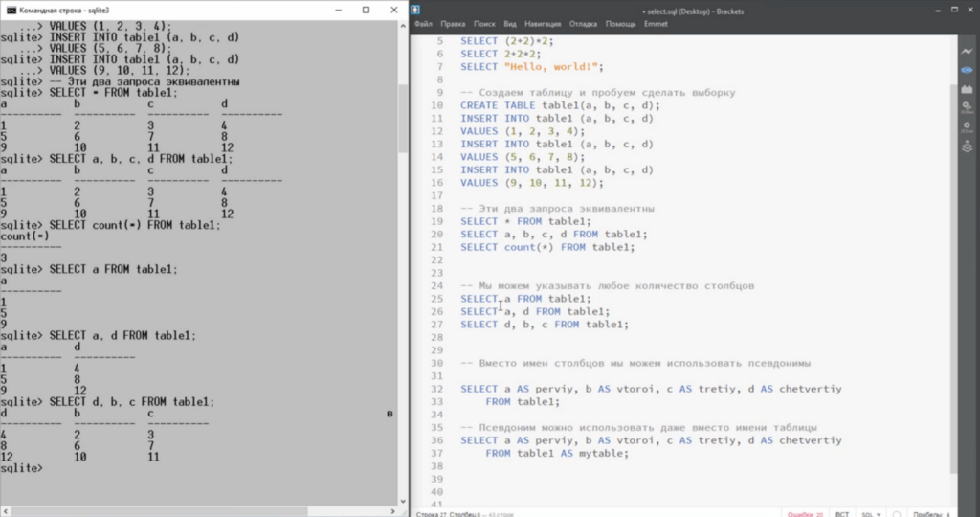Click CREATE TABLE table1(a, b, c, d); line
The width and height of the screenshot is (980, 517).
(x=561, y=105)
